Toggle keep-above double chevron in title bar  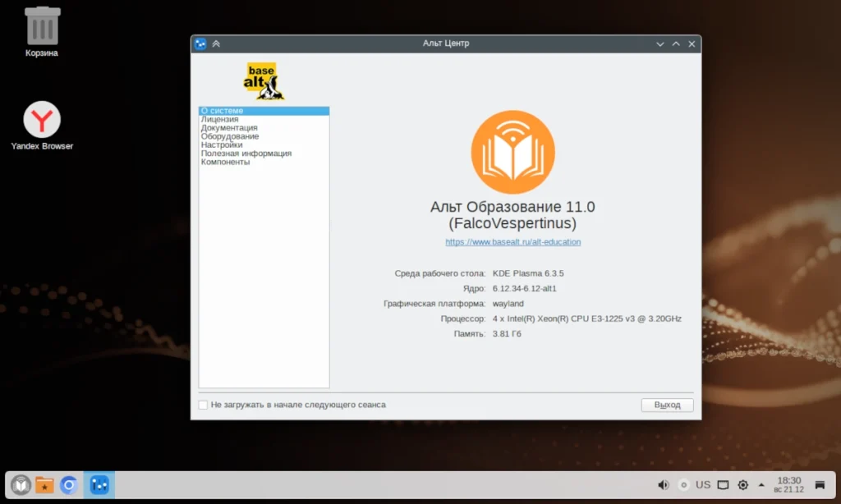click(x=216, y=44)
